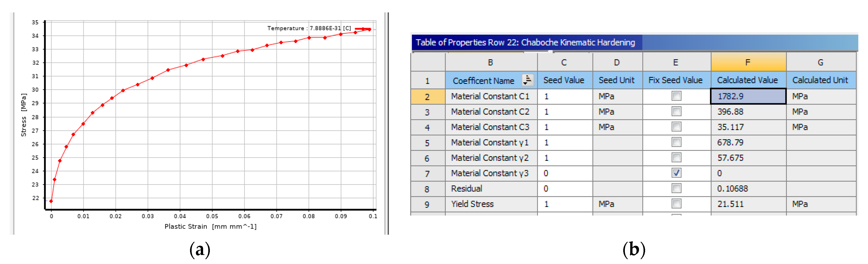Select row number 2 header

click(x=427, y=96)
